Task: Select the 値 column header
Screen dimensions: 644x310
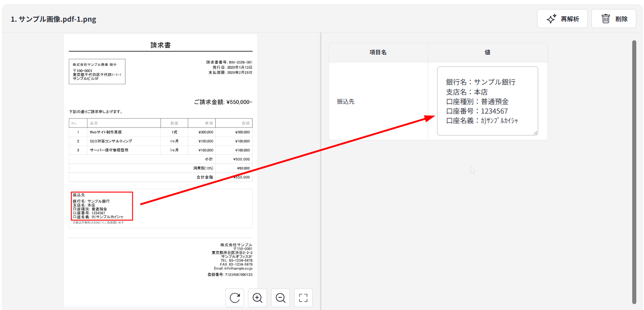Action: 487,52
